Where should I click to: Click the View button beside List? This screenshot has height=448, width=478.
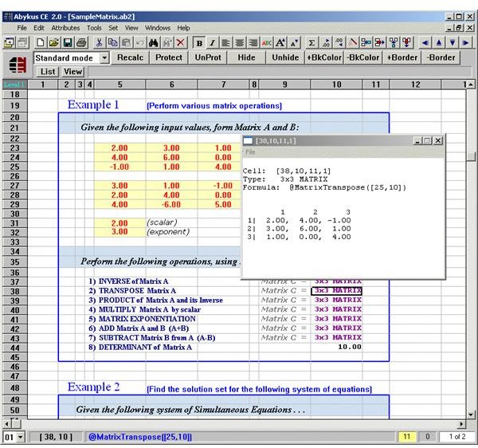coord(72,72)
